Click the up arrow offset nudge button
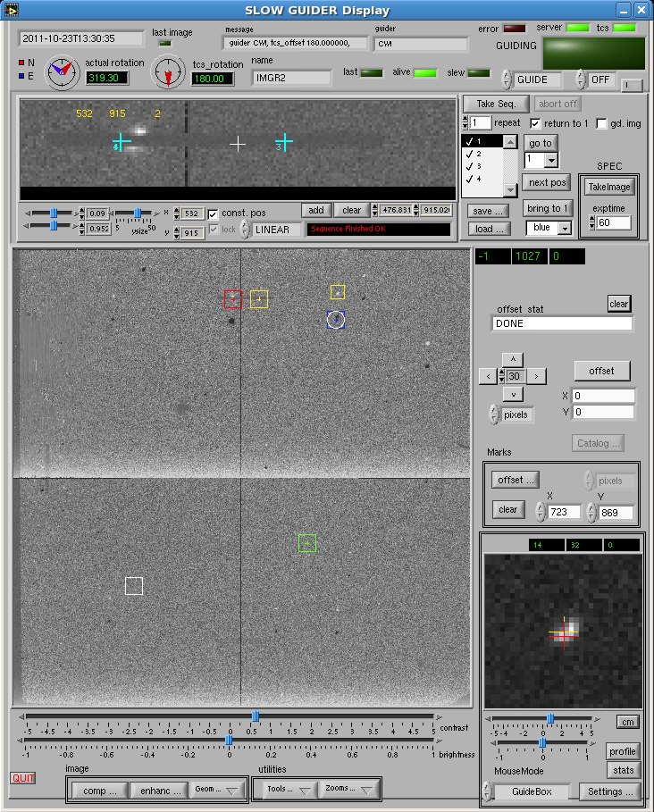This screenshot has width=654, height=812. (513, 359)
